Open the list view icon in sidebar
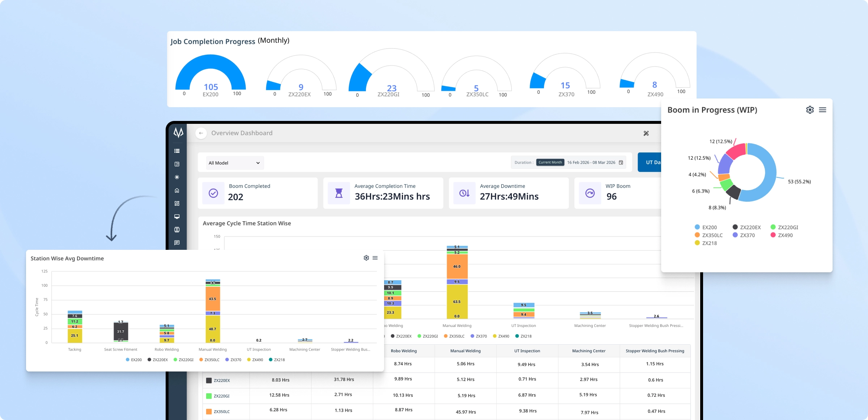 point(177,151)
